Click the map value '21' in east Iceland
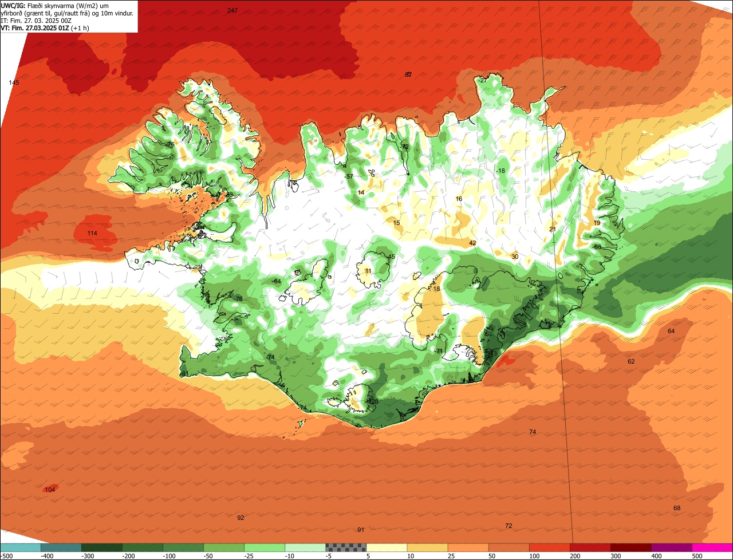 (553, 229)
